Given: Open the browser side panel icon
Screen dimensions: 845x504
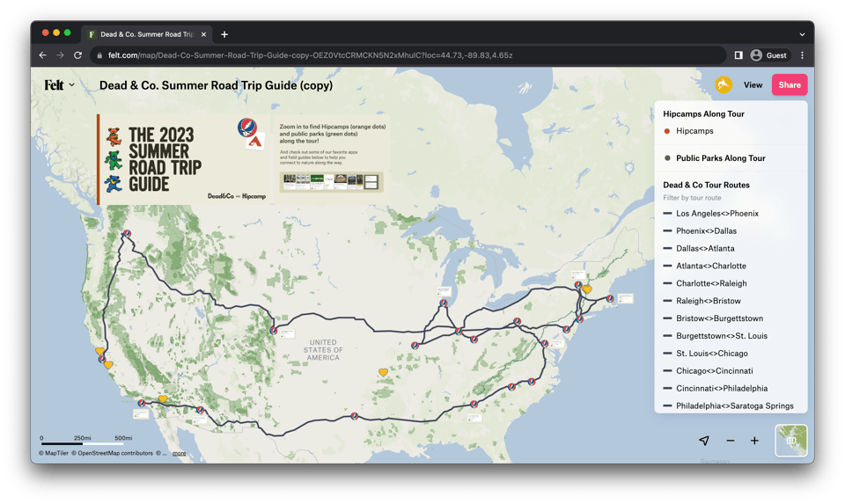Looking at the screenshot, I should pos(738,55).
